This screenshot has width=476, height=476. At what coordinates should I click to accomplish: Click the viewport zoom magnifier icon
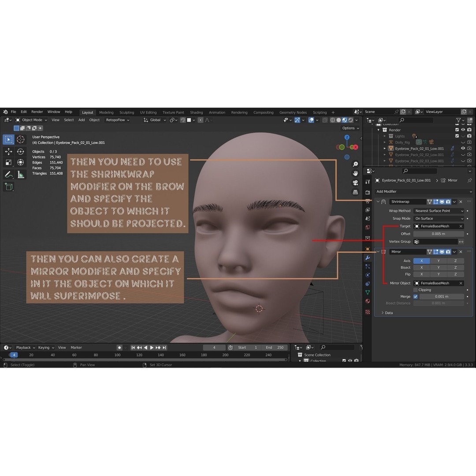[x=355, y=164]
